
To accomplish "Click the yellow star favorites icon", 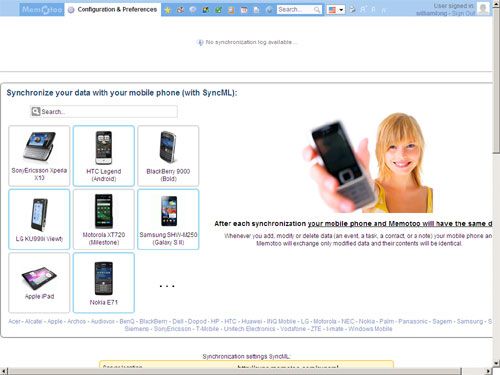I will [168, 10].
